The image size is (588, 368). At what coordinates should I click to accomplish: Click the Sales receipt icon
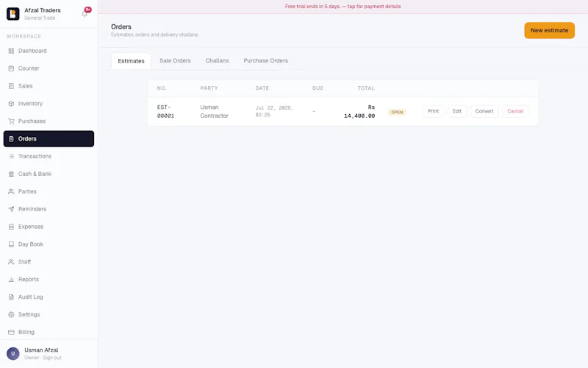coord(11,86)
